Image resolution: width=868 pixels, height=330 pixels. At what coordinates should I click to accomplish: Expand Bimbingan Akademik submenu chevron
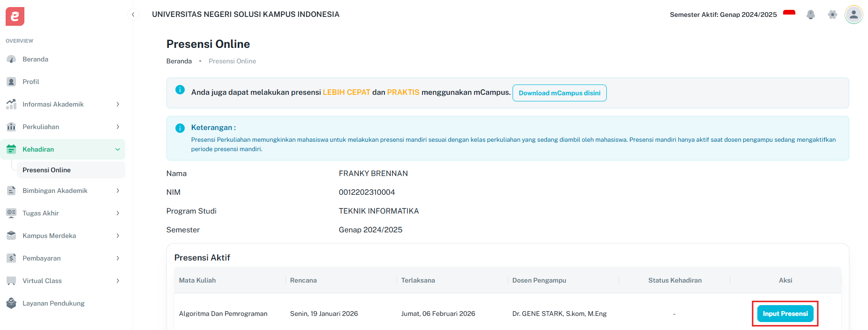118,191
